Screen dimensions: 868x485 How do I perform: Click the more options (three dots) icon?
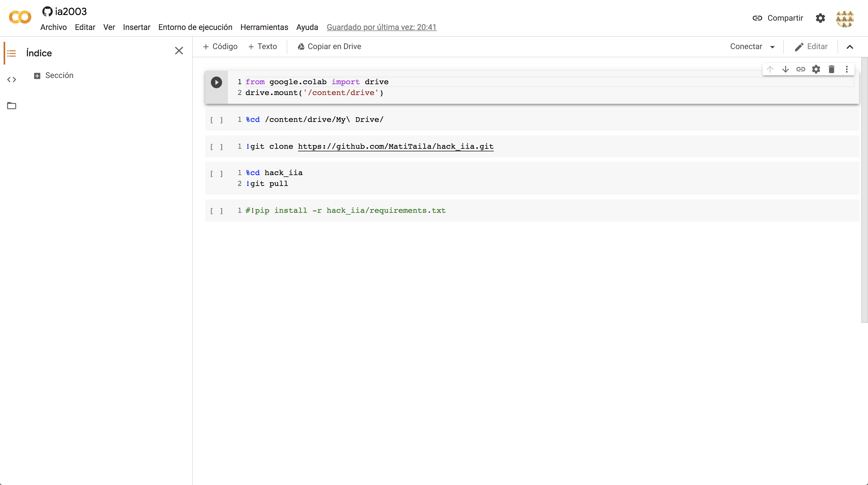tap(847, 70)
